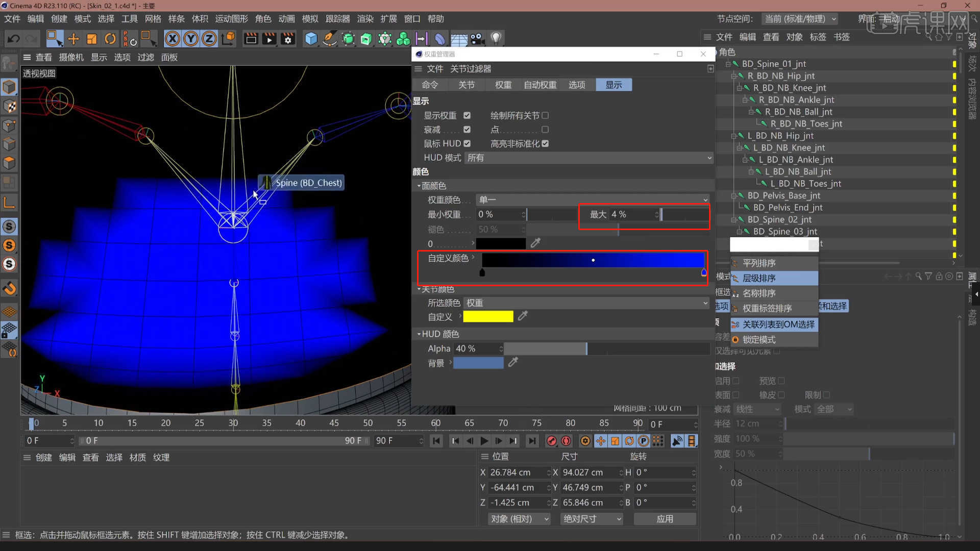
Task: Click the 应用 apply button
Action: [665, 519]
